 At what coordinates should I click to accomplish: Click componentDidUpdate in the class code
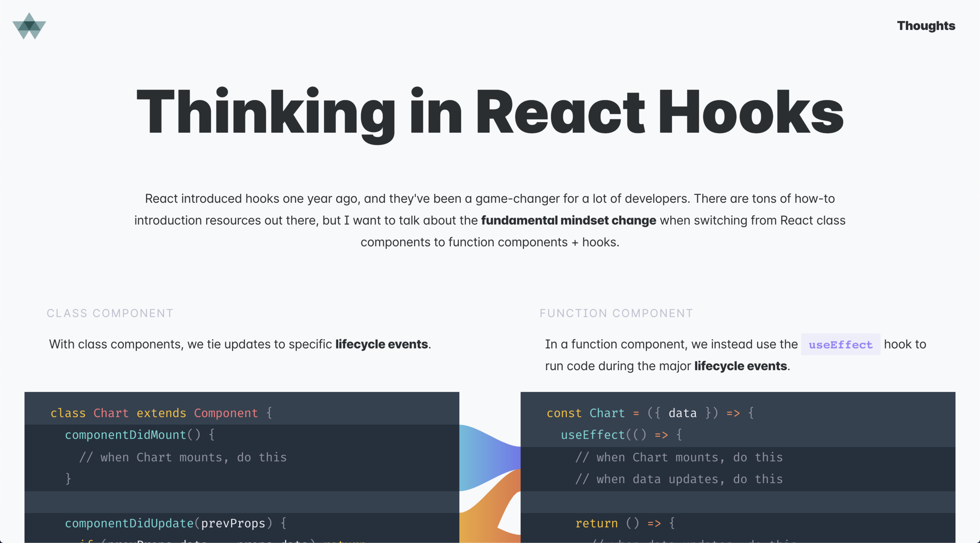[x=129, y=523]
